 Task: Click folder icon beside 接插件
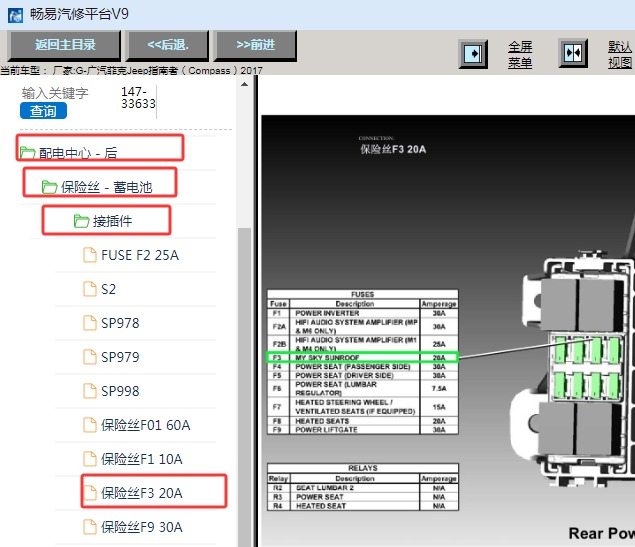pos(81,221)
